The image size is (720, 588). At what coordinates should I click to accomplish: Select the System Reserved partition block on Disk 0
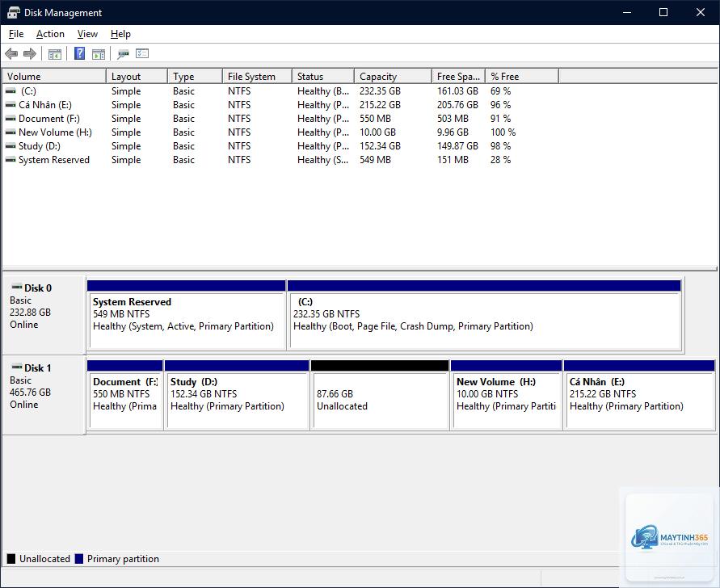[x=187, y=315]
